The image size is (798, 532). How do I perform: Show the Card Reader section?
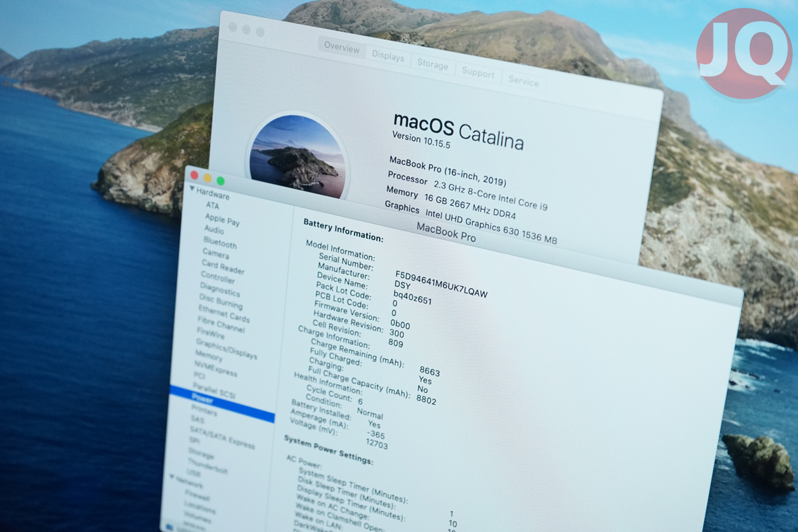(x=223, y=267)
